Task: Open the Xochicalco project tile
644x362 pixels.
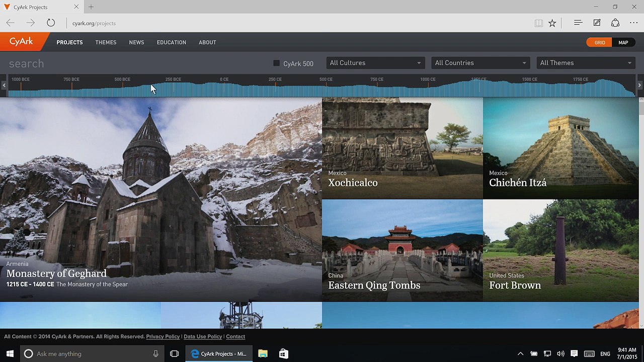Action: [403, 148]
